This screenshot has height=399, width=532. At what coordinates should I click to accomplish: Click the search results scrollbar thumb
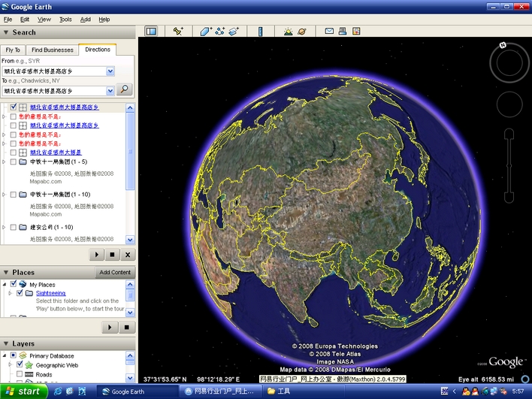(130, 151)
